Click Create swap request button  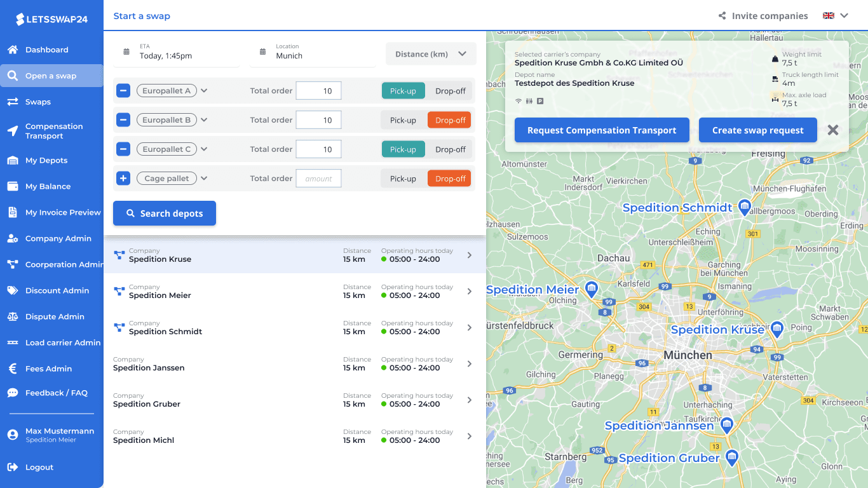[758, 130]
